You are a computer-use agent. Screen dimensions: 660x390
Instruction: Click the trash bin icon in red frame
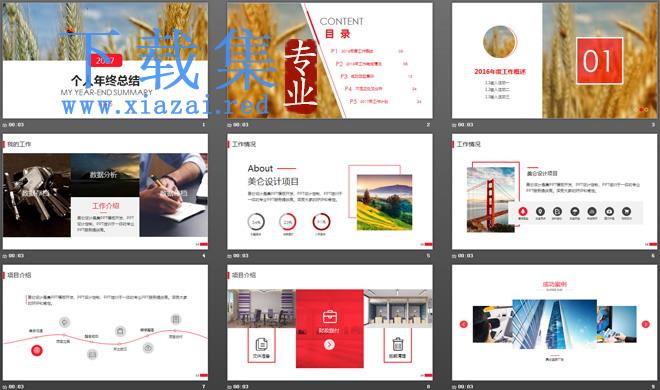[x=398, y=344]
